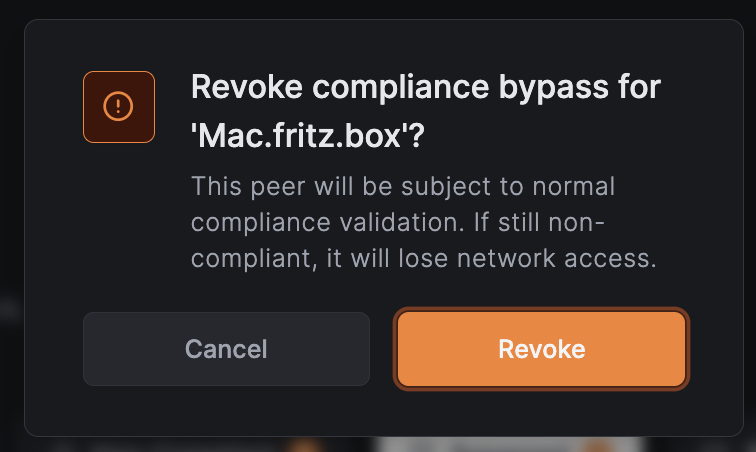Click the warning badge in the dialog header
Viewport: 756px width, 452px height.
118,107
